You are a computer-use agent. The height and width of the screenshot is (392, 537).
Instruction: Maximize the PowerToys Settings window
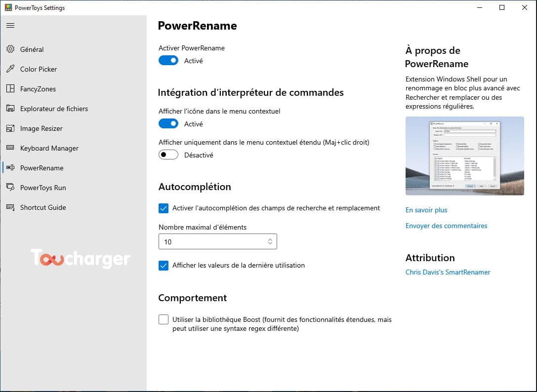coord(502,7)
